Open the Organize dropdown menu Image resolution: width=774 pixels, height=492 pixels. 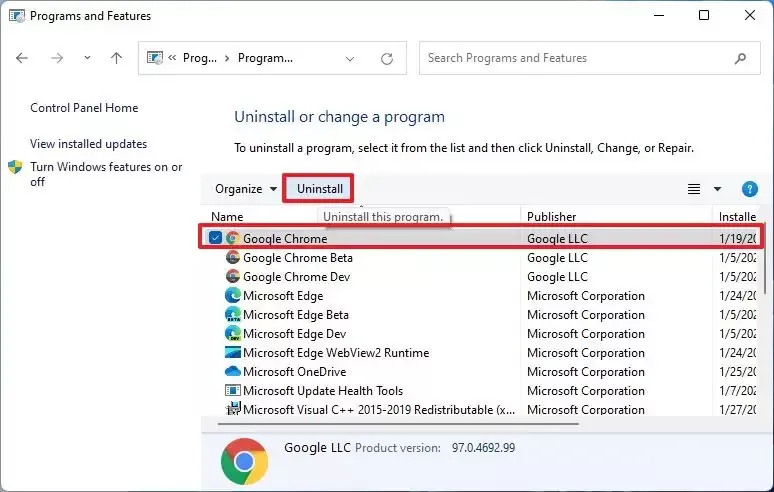246,189
